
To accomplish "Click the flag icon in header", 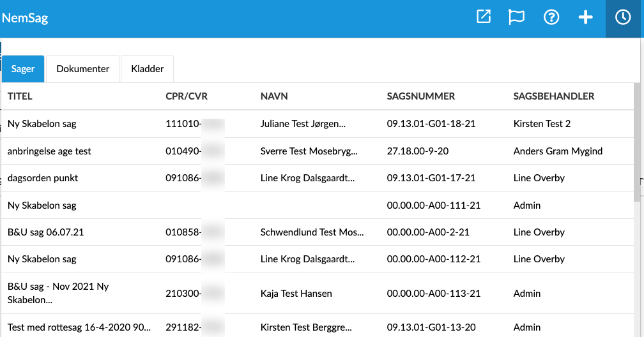I will click(x=516, y=17).
